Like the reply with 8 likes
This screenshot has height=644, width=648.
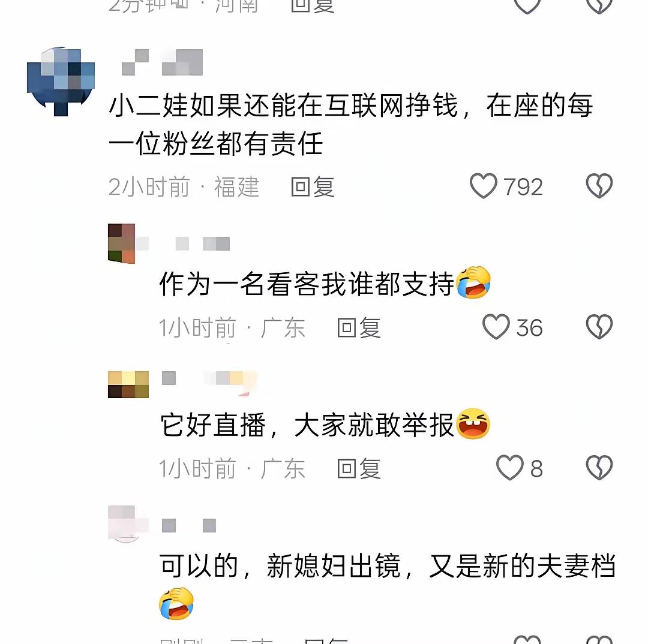tap(509, 468)
